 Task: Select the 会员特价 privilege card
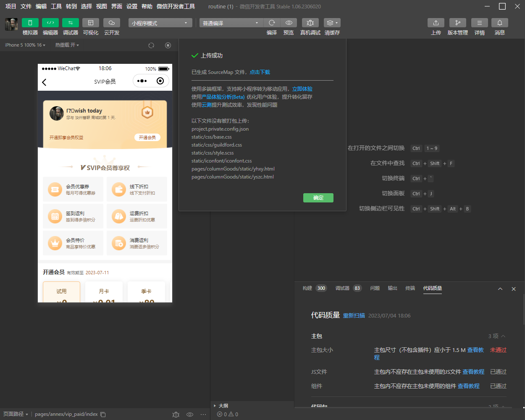tap(73, 243)
